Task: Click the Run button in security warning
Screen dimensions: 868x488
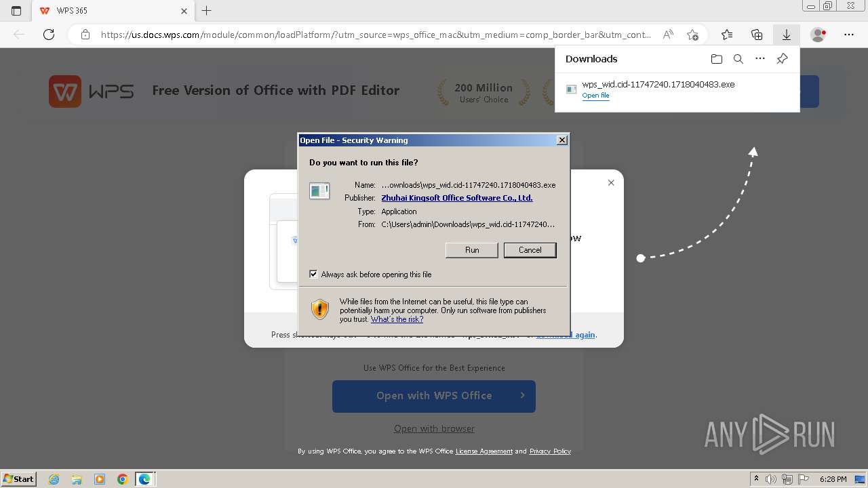Action: 472,250
